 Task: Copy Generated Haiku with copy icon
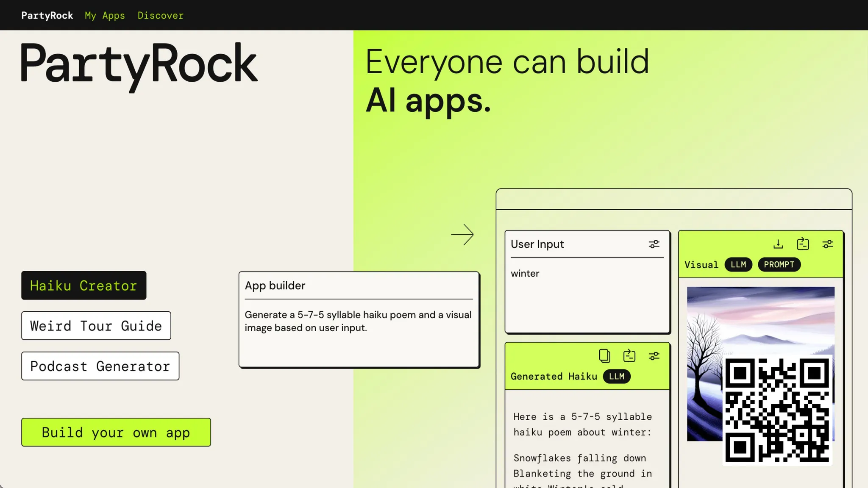[x=604, y=356]
